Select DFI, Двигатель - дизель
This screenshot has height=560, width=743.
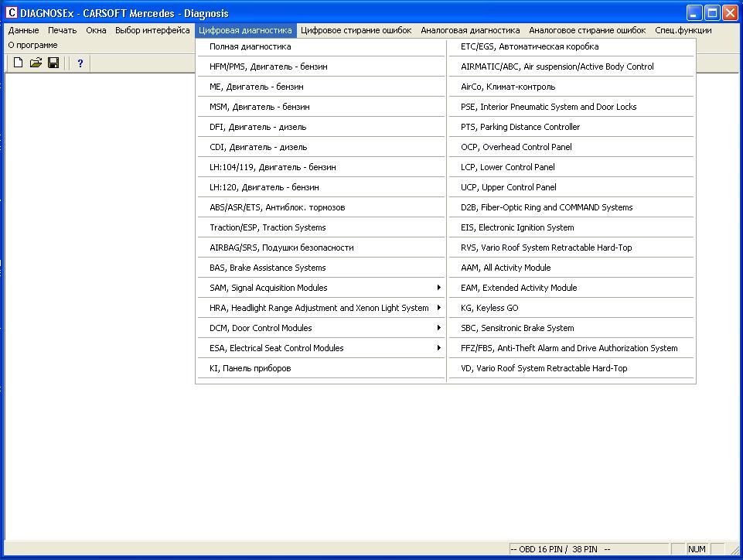321,127
